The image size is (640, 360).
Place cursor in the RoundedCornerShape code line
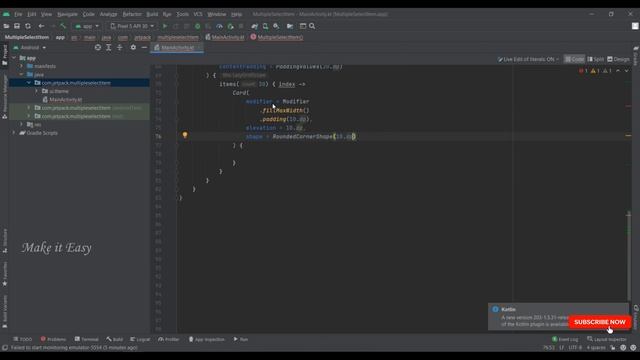[x=300, y=137]
